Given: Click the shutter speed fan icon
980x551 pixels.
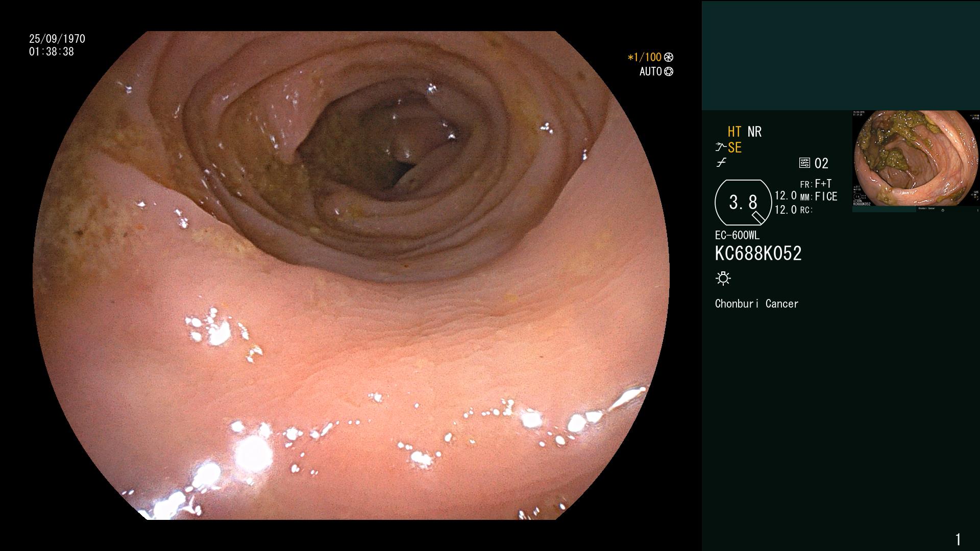Looking at the screenshot, I should 669,57.
